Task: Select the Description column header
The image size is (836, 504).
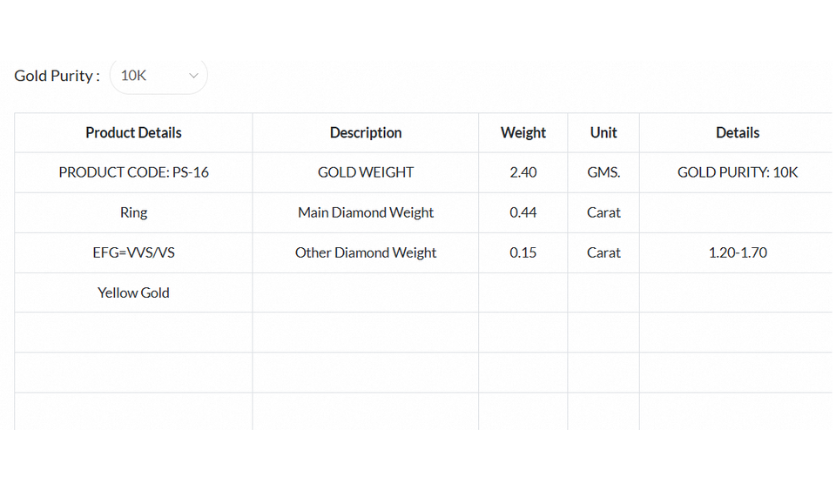Action: point(366,132)
